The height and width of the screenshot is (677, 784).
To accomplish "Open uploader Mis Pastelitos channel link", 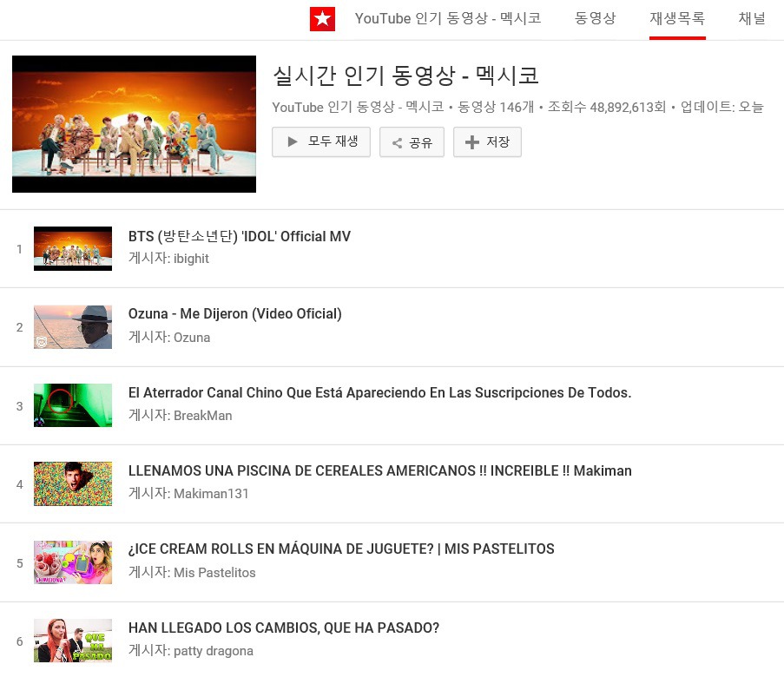I will [x=214, y=573].
